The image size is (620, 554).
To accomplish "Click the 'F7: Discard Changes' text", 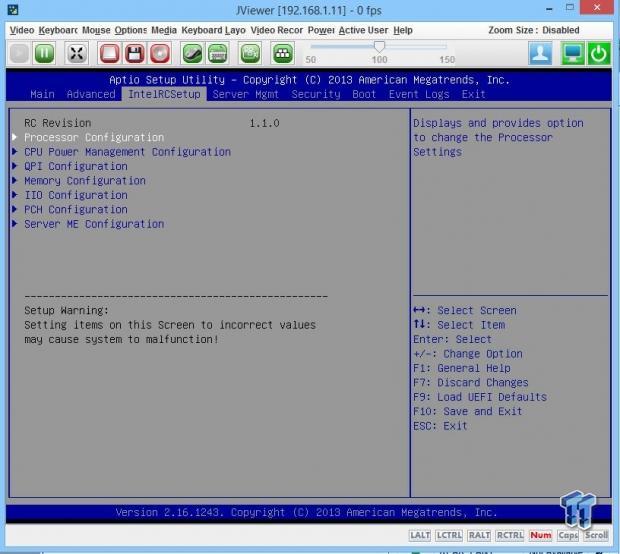I will coord(471,382).
